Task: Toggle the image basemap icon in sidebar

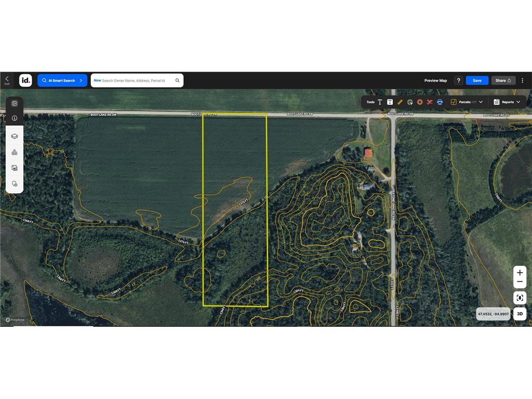Action: [x=14, y=168]
